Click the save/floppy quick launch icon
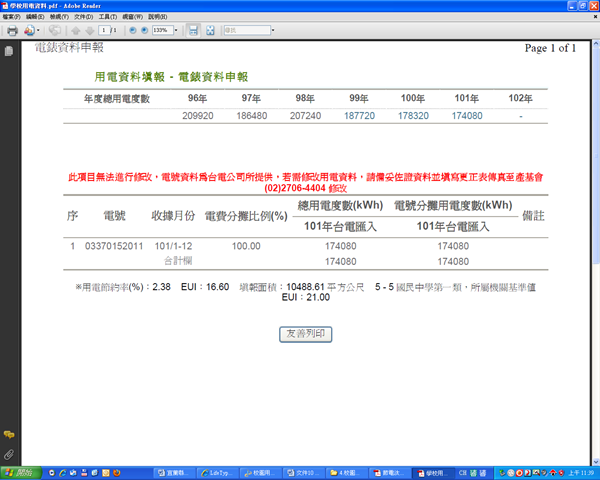The width and height of the screenshot is (600, 480). pos(84,473)
